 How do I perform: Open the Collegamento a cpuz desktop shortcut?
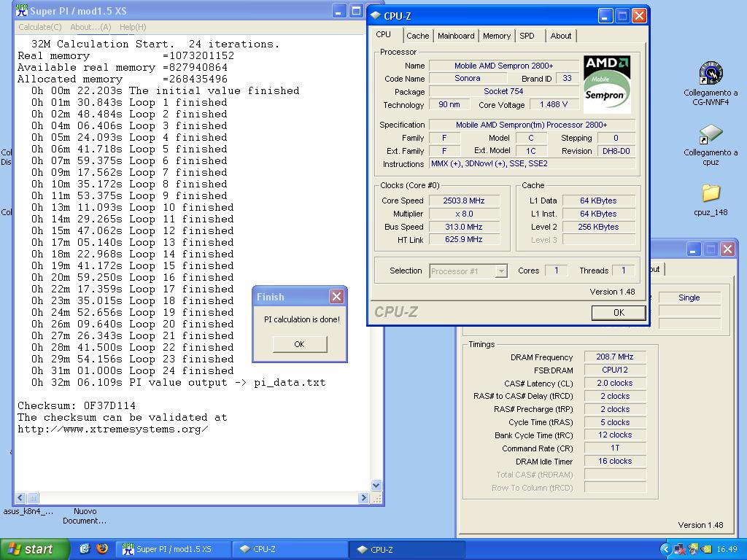(x=711, y=144)
